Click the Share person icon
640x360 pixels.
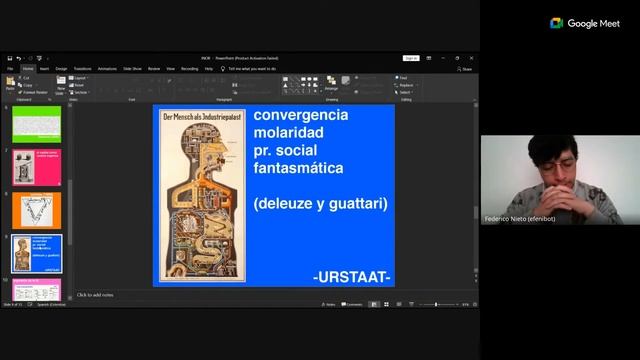tap(459, 69)
